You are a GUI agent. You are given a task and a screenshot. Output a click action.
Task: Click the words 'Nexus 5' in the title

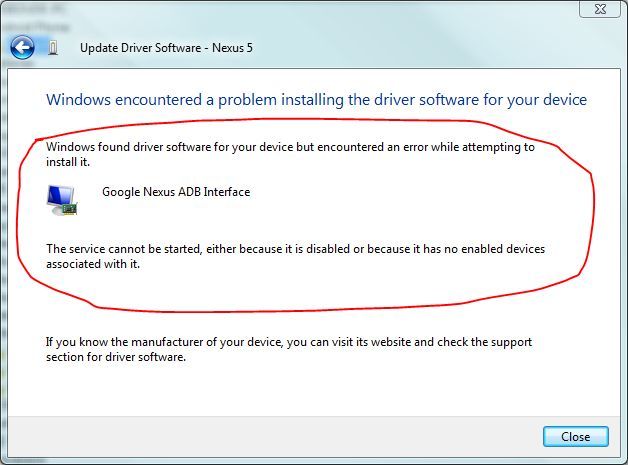(232, 48)
